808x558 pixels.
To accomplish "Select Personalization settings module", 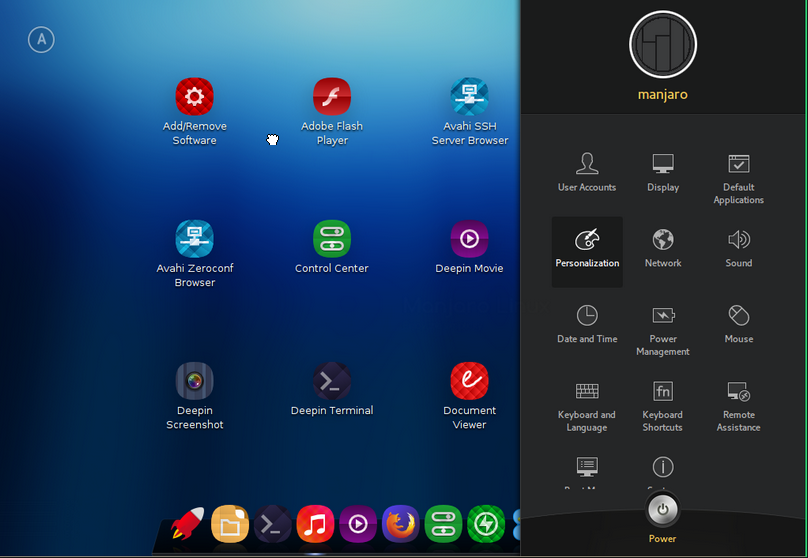I will tap(587, 251).
